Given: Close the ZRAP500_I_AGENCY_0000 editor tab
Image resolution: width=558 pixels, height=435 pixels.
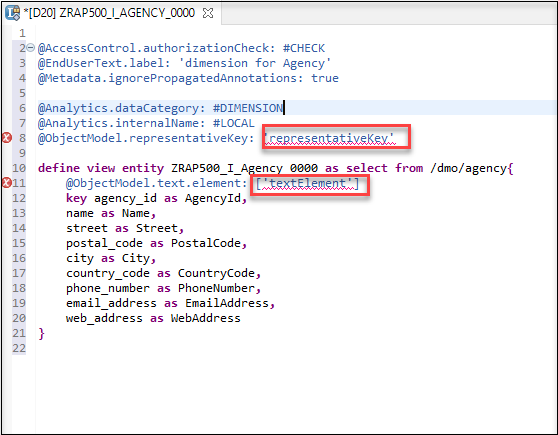Looking at the screenshot, I should coord(208,13).
